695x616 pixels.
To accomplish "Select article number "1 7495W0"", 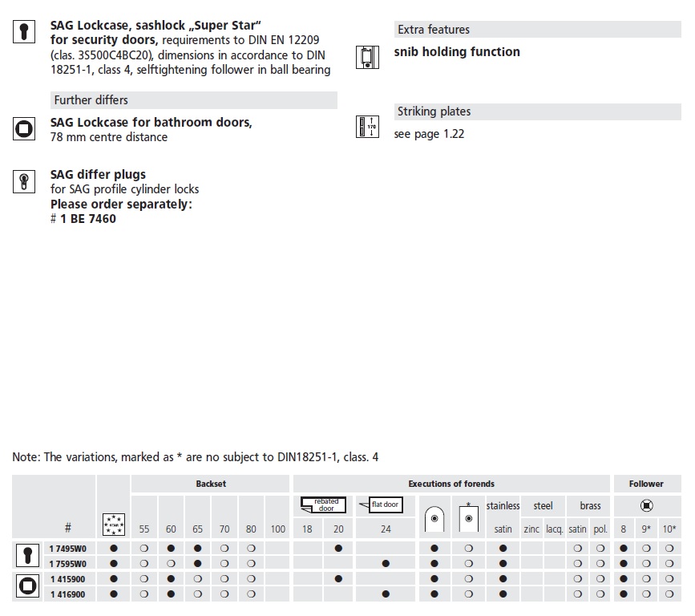I will [68, 549].
